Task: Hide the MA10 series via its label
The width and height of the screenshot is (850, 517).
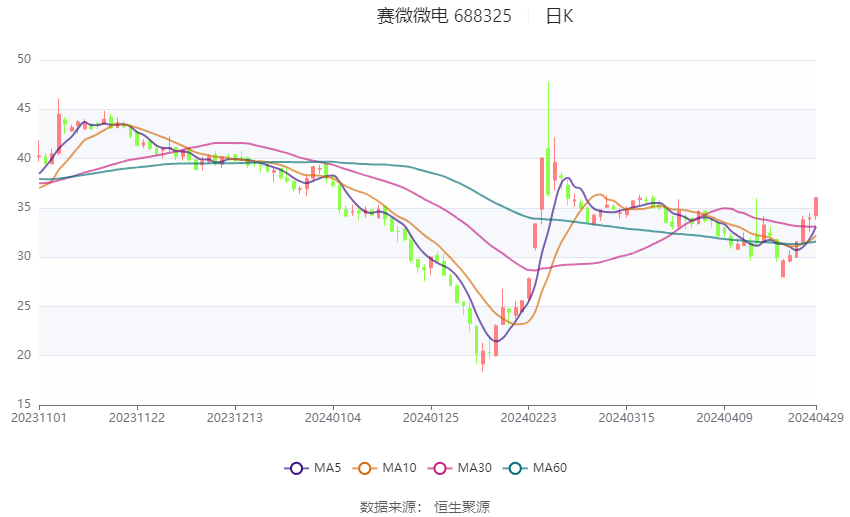Action: pos(400,468)
